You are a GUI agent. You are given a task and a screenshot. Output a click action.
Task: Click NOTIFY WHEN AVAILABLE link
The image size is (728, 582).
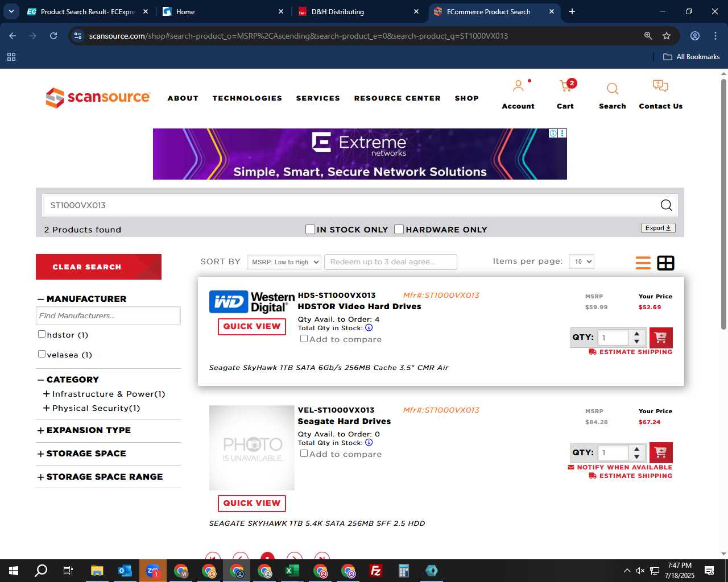point(620,467)
